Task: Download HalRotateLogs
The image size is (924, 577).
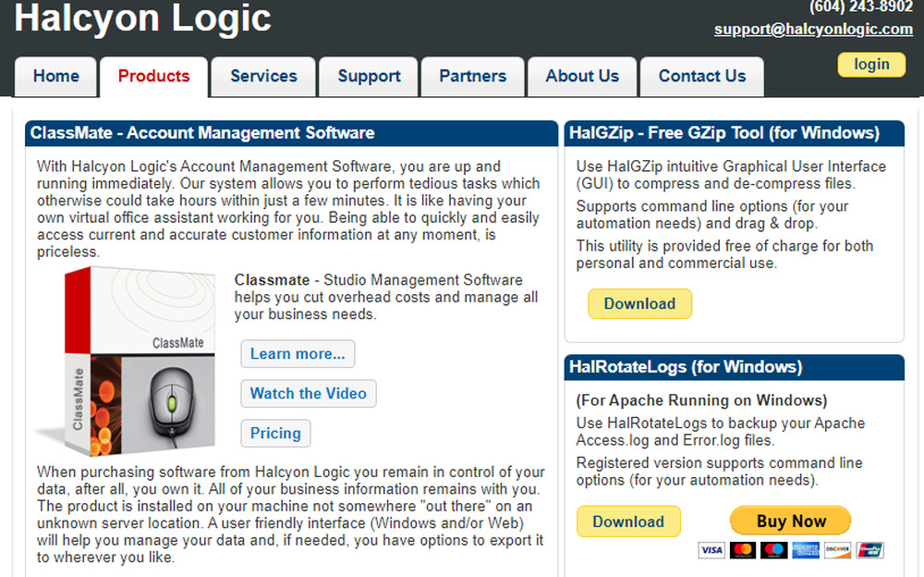Action: pos(628,522)
